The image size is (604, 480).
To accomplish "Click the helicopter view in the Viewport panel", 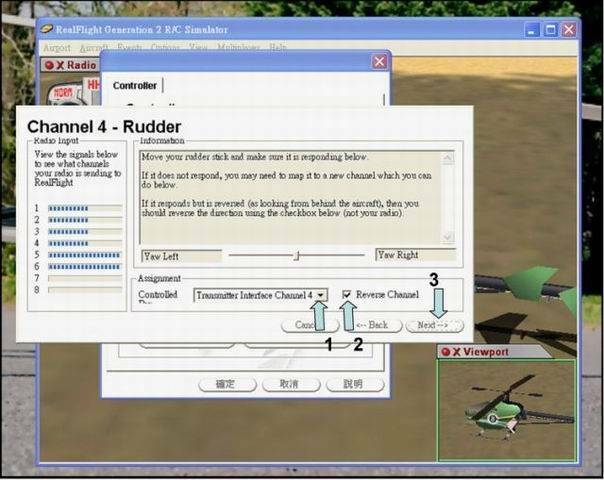I will point(506,410).
